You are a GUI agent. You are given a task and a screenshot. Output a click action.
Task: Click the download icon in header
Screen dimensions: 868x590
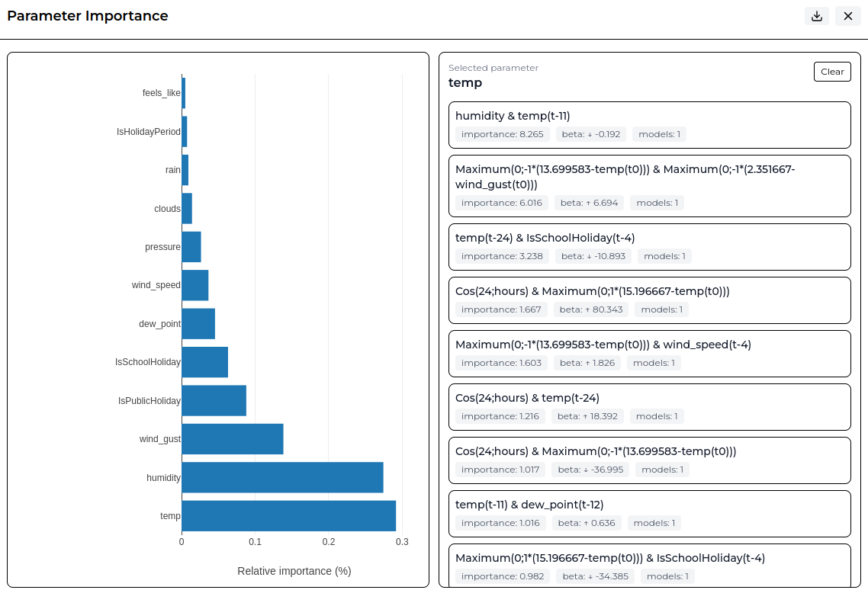pos(817,16)
